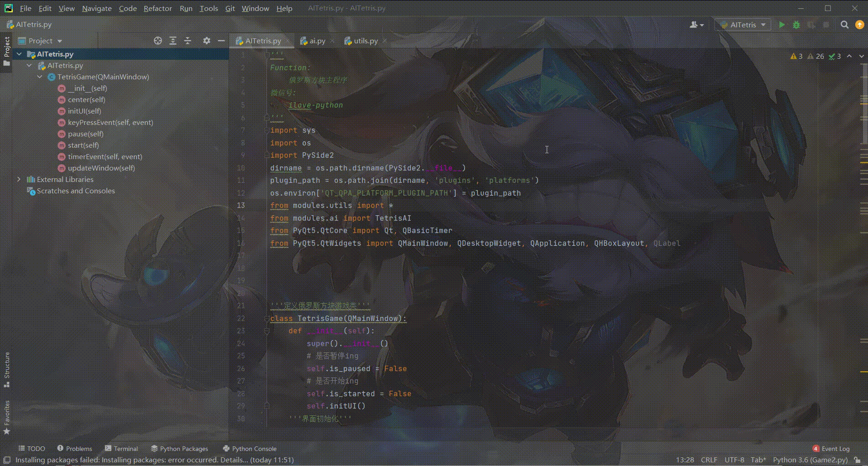
Task: Open the Navigate menu
Action: coord(97,8)
